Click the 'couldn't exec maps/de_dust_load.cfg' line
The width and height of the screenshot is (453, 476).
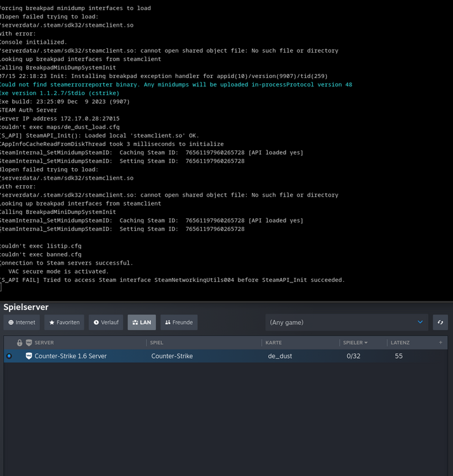pyautogui.click(x=60, y=127)
